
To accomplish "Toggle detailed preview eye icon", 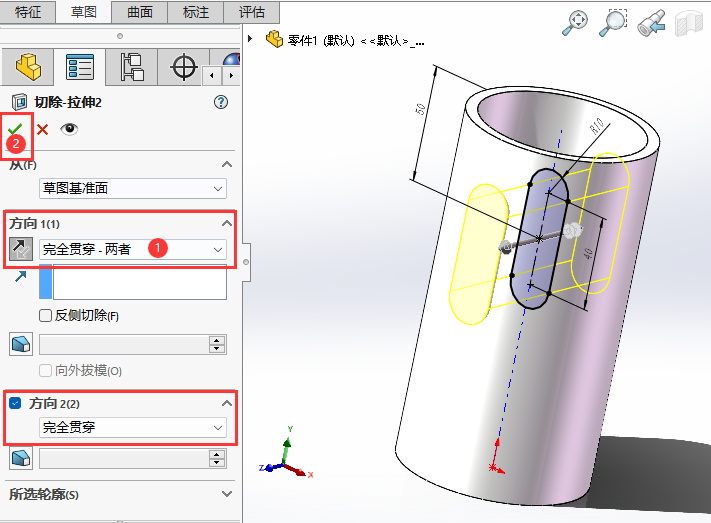I will 69,129.
